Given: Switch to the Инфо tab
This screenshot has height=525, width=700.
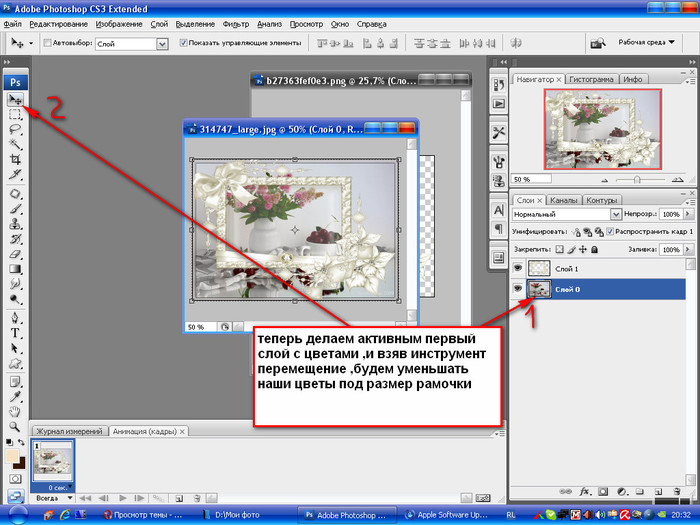Looking at the screenshot, I should [x=633, y=79].
